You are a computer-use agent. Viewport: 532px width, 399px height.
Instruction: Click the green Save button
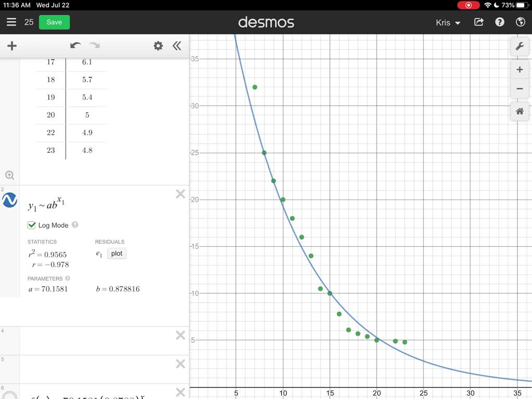tap(54, 22)
